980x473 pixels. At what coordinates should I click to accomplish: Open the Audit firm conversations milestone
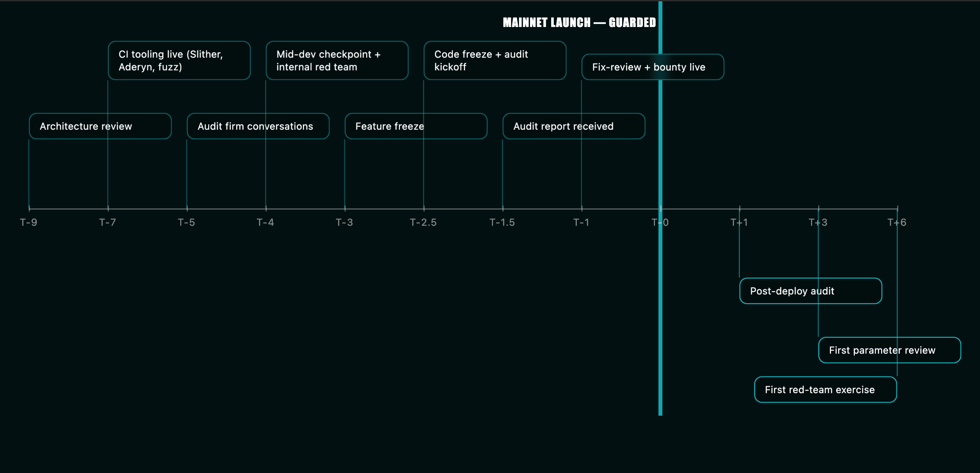258,126
